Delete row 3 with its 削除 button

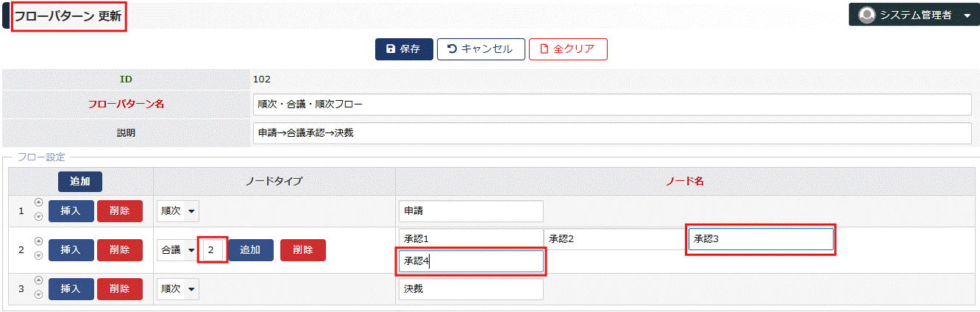120,289
